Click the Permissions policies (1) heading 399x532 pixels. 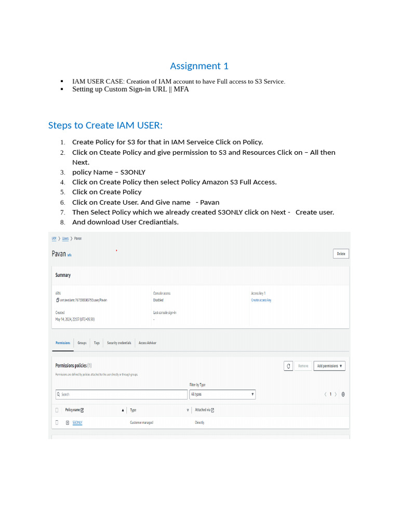(x=73, y=366)
